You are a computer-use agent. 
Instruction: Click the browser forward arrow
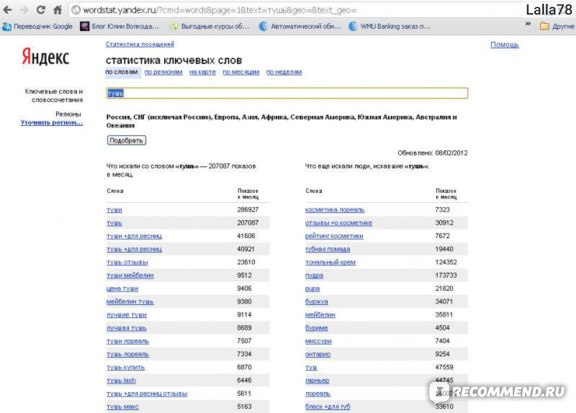(x=24, y=10)
